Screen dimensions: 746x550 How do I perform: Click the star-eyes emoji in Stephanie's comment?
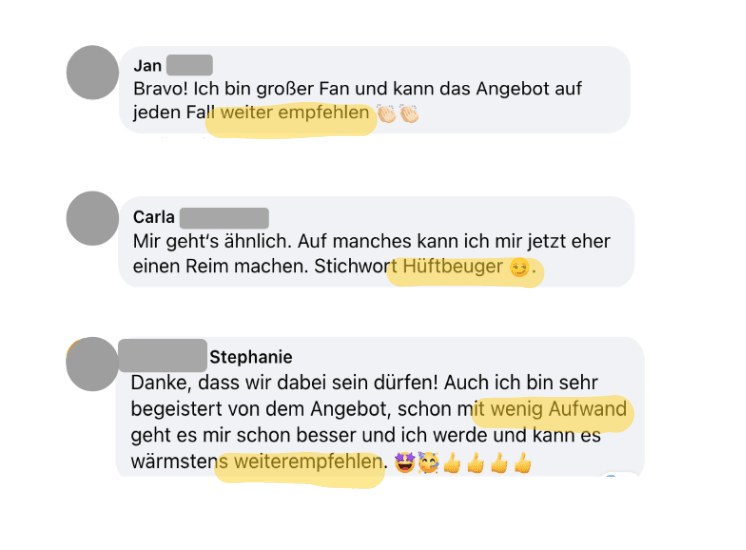click(405, 463)
